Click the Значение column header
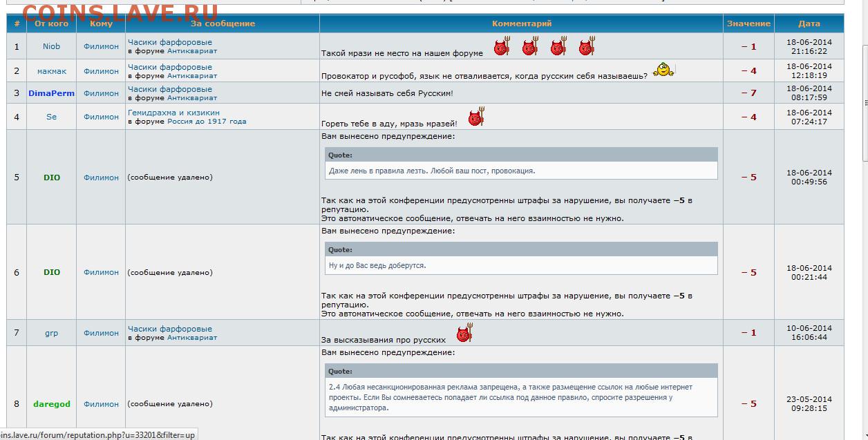868x440 pixels. (748, 23)
